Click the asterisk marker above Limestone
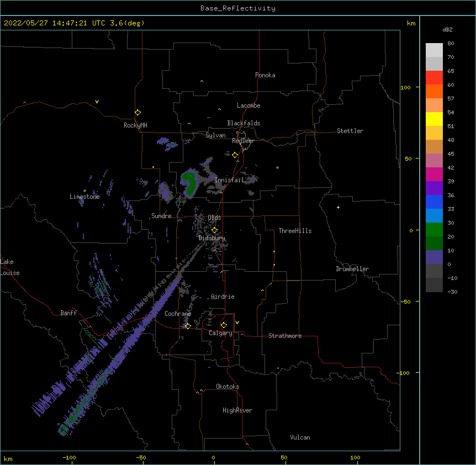 [x=84, y=191]
